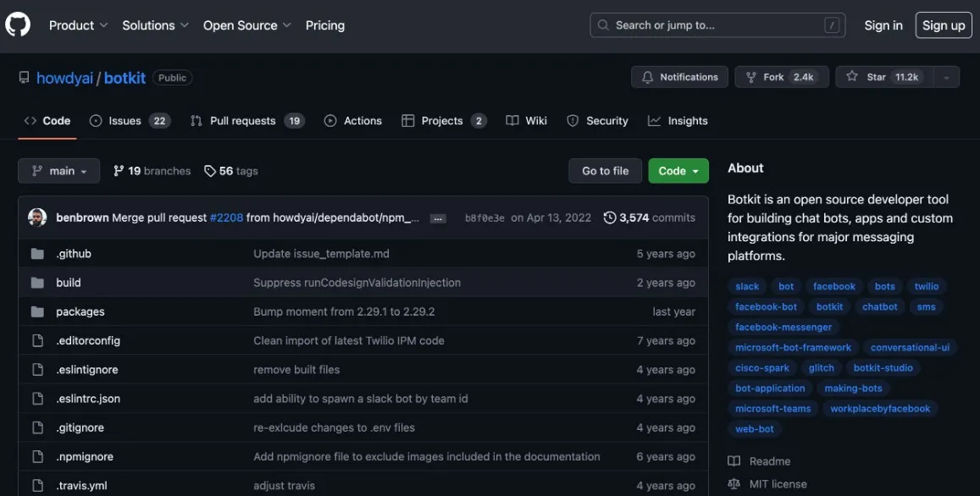
Task: Click Sign in
Action: (883, 25)
